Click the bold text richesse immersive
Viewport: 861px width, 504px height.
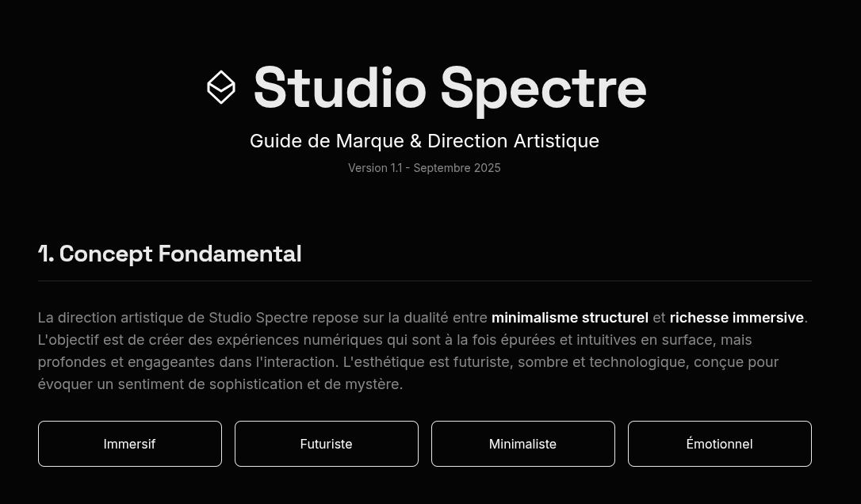pos(737,317)
